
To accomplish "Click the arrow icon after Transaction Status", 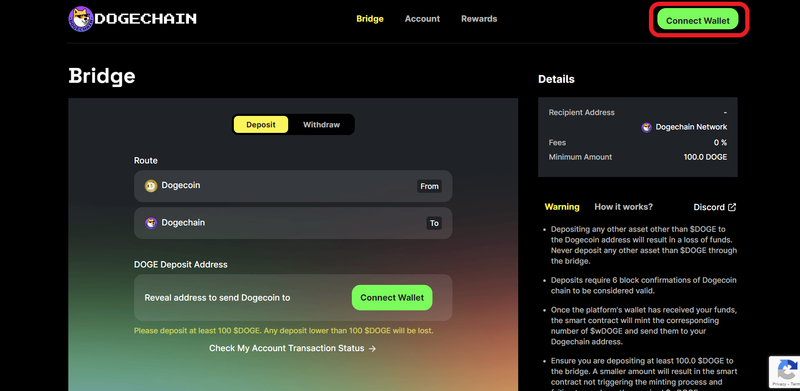I will pos(372,348).
